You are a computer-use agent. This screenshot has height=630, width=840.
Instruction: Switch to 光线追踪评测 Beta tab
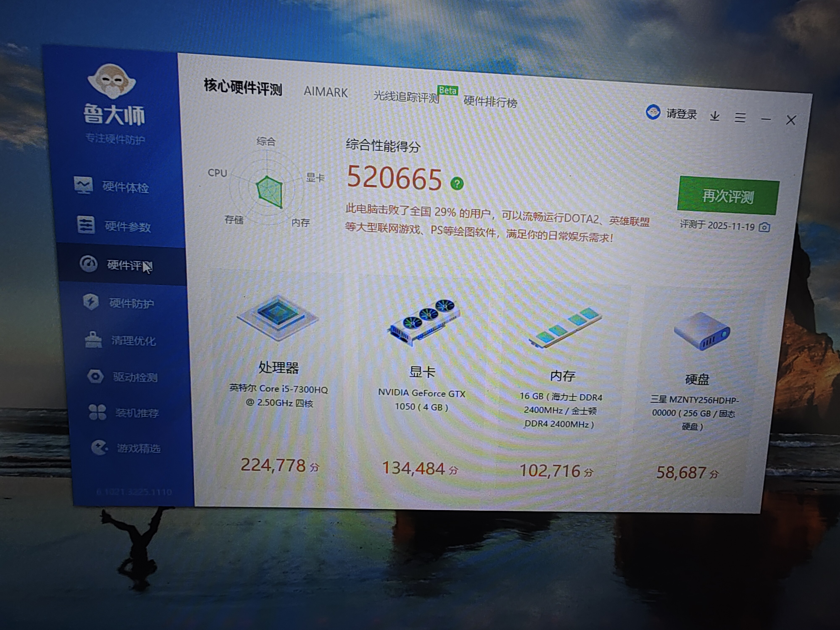coord(406,97)
